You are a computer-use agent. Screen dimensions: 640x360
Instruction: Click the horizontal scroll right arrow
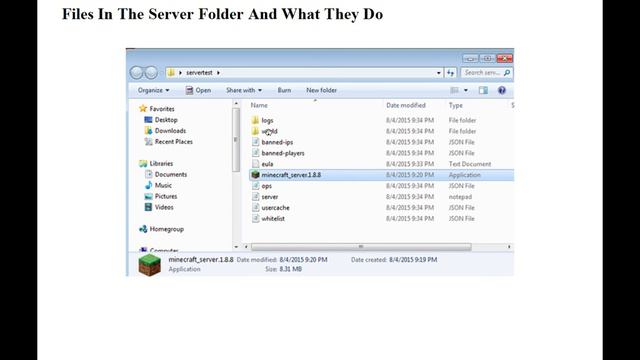pos(509,247)
